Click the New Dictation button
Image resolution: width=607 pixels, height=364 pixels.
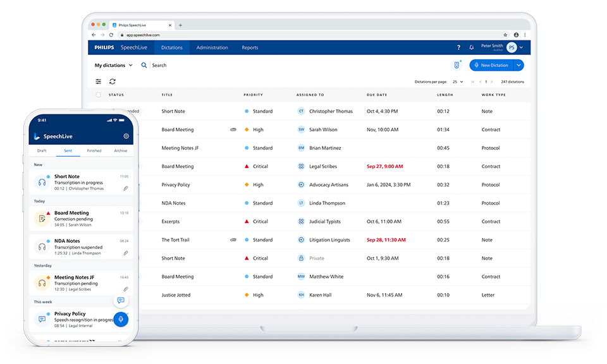tap(491, 65)
